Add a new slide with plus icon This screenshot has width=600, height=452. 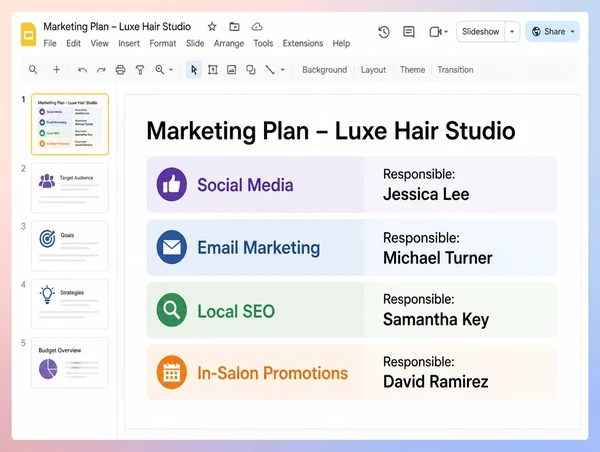pyautogui.click(x=57, y=70)
